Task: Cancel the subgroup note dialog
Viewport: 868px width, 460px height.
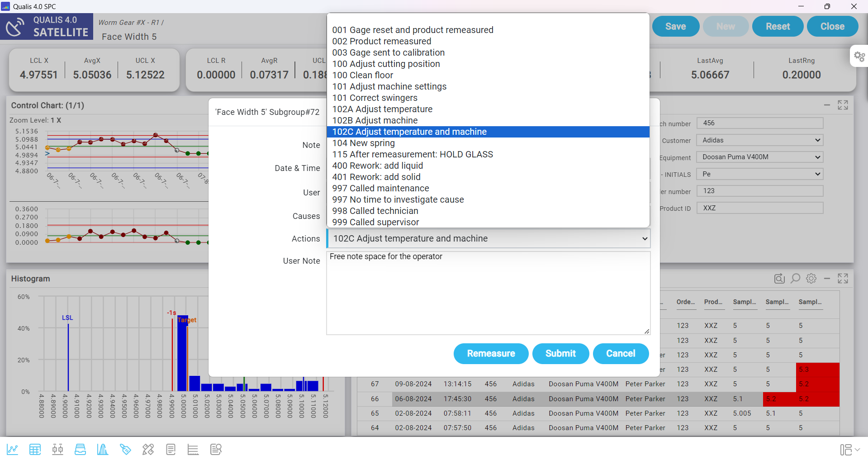Action: (x=621, y=353)
